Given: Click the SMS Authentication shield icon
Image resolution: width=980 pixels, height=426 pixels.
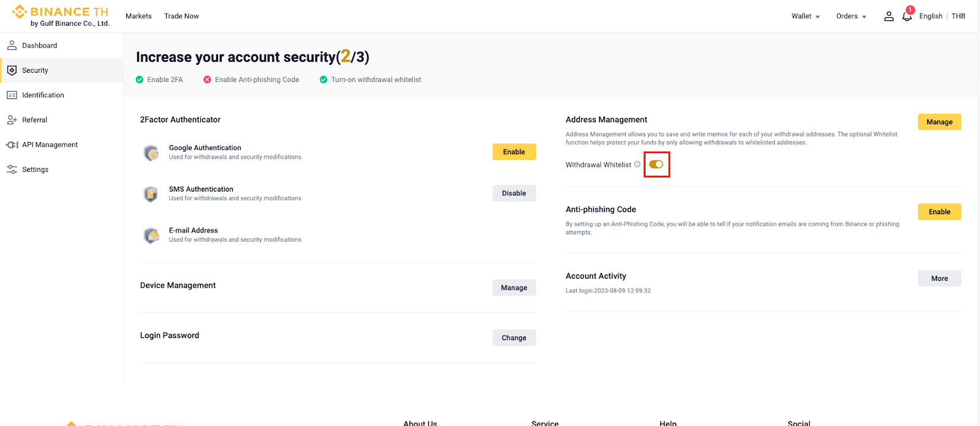Looking at the screenshot, I should point(151,194).
